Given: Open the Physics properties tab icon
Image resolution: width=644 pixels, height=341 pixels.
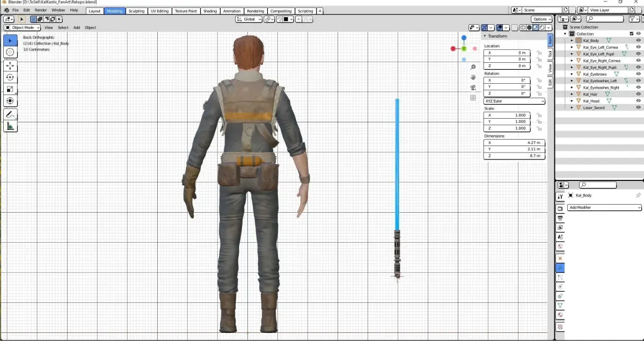Looking at the screenshot, I should (x=560, y=287).
